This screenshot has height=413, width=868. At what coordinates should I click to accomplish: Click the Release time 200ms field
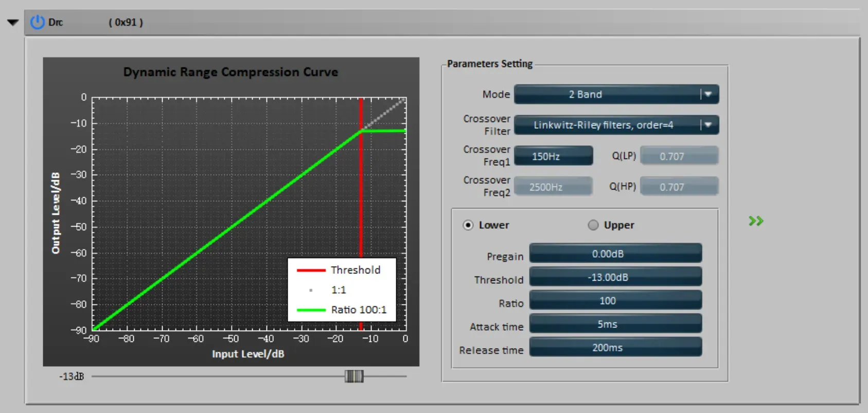click(x=615, y=347)
